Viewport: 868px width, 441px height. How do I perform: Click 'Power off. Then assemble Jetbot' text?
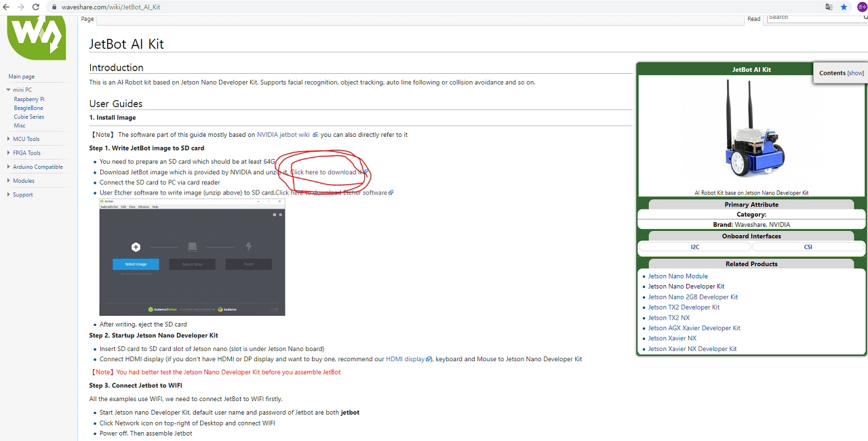[x=146, y=434]
